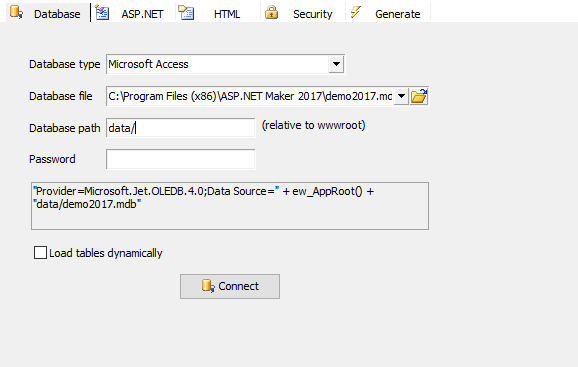578x367 pixels.
Task: Enable Load tables dynamically checkbox
Action: [40, 253]
